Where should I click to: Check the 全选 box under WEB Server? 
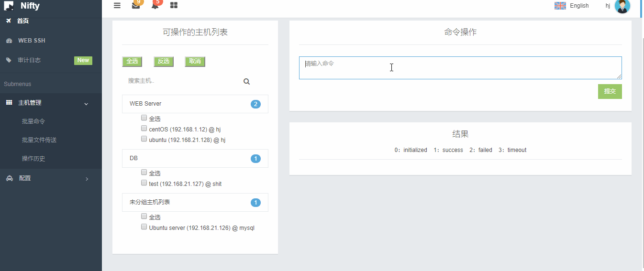coord(144,118)
